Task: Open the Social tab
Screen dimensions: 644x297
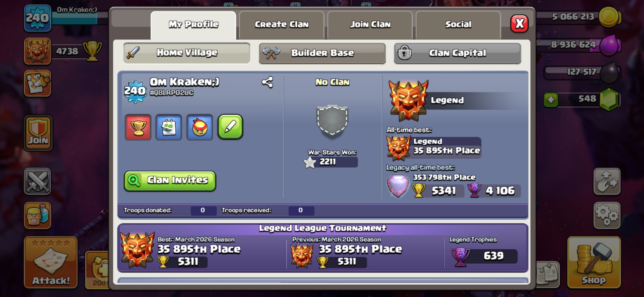Action: pyautogui.click(x=458, y=25)
